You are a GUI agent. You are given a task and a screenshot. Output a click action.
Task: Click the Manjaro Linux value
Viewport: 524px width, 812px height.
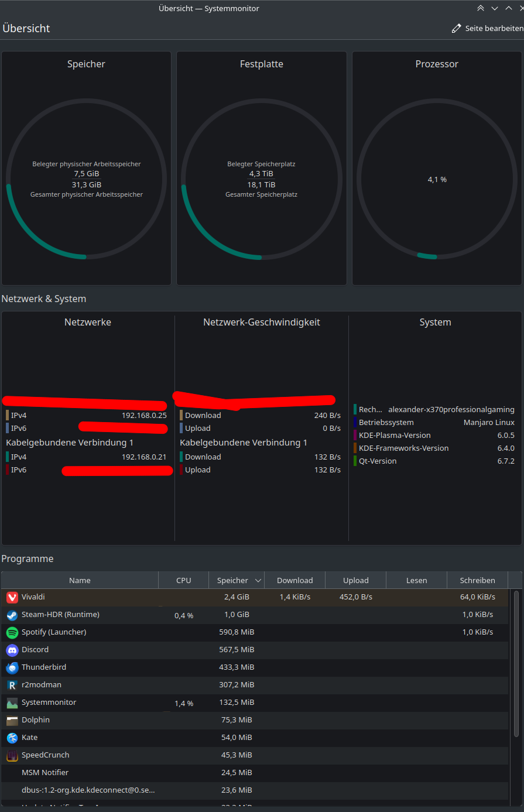click(489, 422)
